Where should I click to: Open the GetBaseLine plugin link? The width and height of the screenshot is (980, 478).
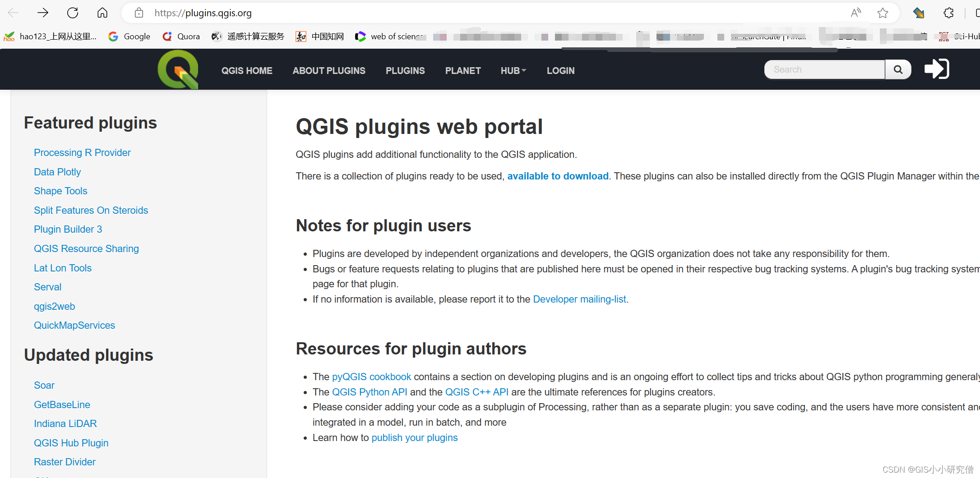62,404
